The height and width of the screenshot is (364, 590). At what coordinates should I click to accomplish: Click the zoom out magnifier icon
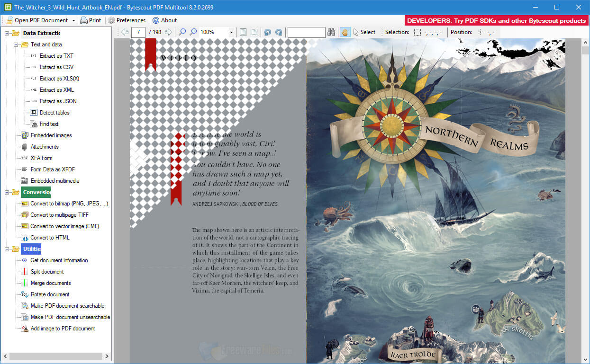pos(182,32)
